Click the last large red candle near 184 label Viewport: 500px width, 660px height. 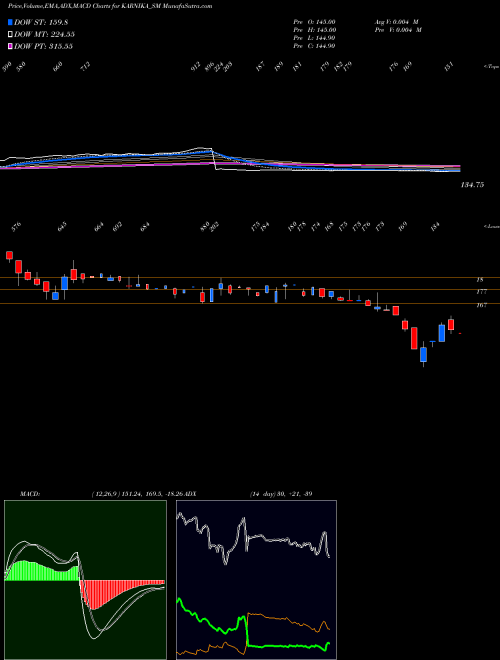451,324
